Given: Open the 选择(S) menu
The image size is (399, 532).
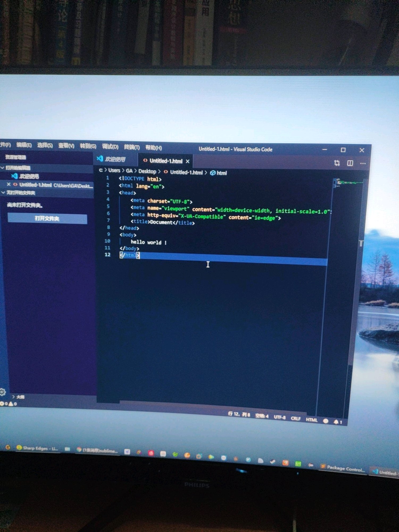Looking at the screenshot, I should point(45,145).
